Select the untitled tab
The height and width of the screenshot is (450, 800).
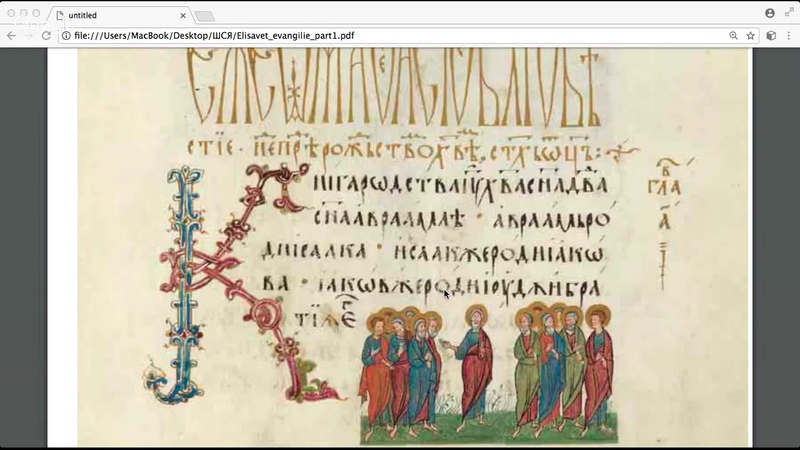point(120,15)
